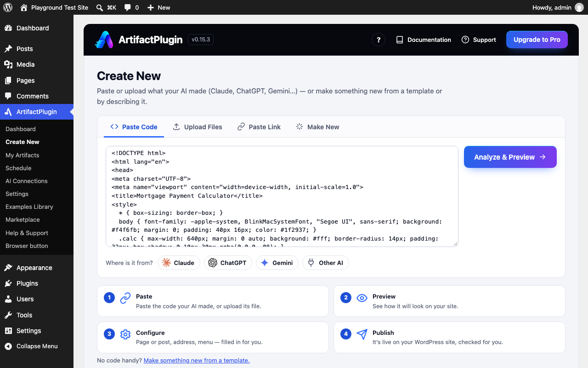Viewport: 588px width, 368px height.
Task: Click the Upgrade to Pro button
Action: (x=537, y=40)
